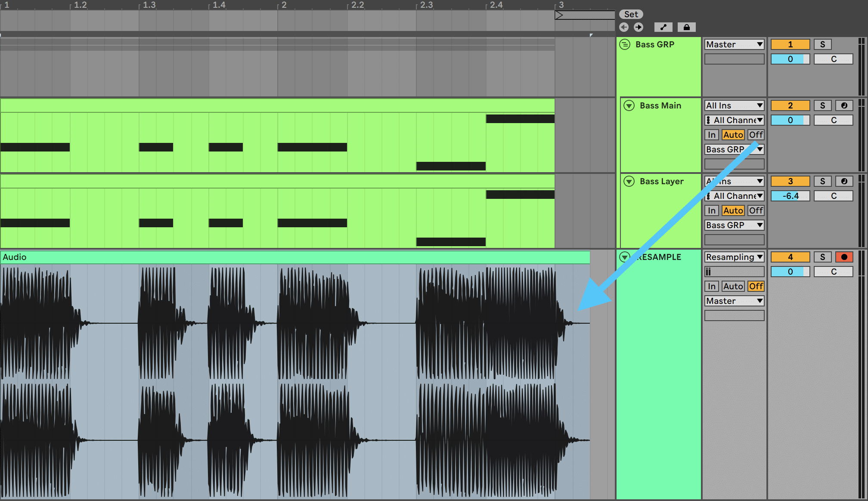
Task: Click RESAMPLE volume value 0
Action: coord(790,272)
